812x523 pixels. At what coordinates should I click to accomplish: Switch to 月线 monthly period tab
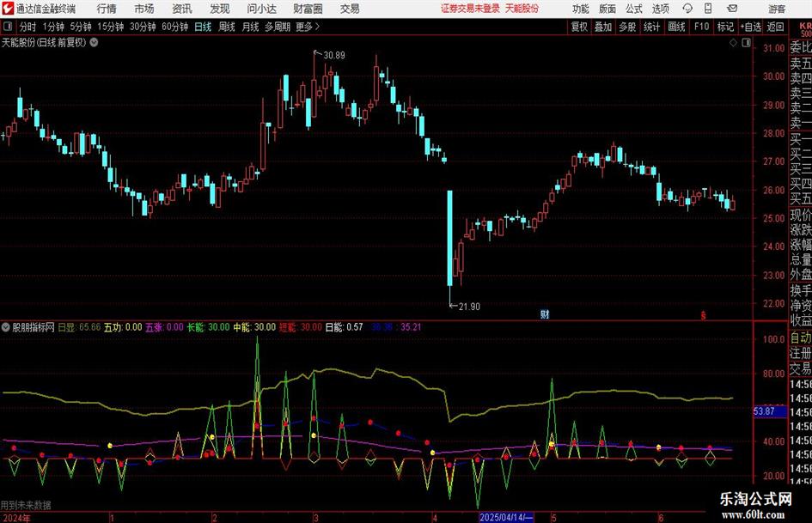[x=250, y=27]
